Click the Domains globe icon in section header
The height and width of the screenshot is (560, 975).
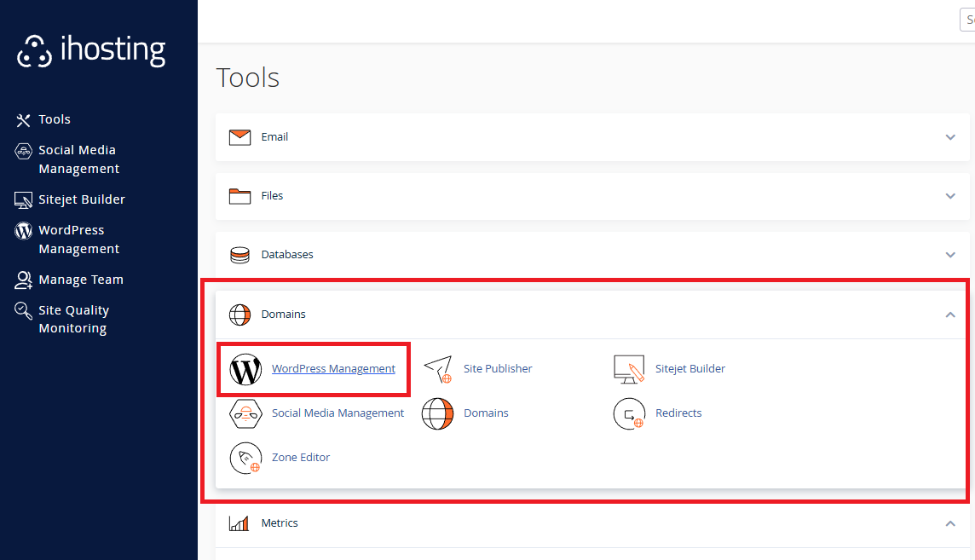point(240,315)
